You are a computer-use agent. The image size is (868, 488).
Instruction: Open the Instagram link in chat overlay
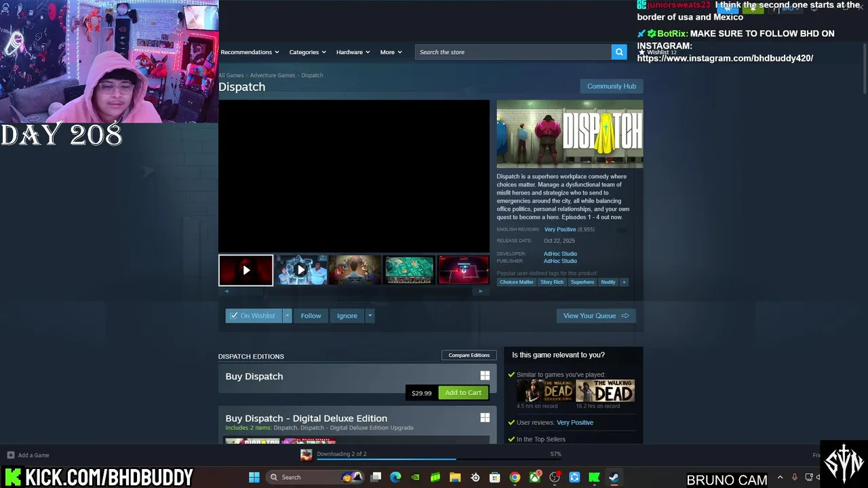click(725, 58)
